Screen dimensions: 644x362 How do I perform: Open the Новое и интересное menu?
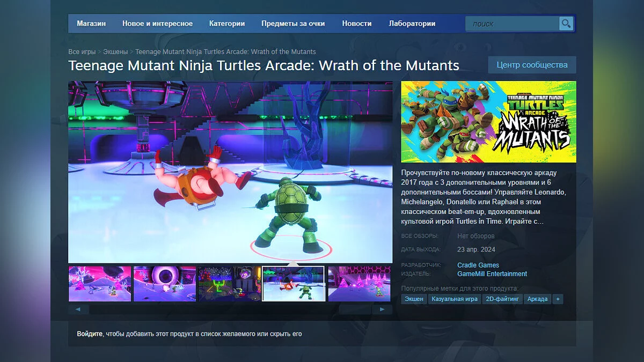pos(157,24)
